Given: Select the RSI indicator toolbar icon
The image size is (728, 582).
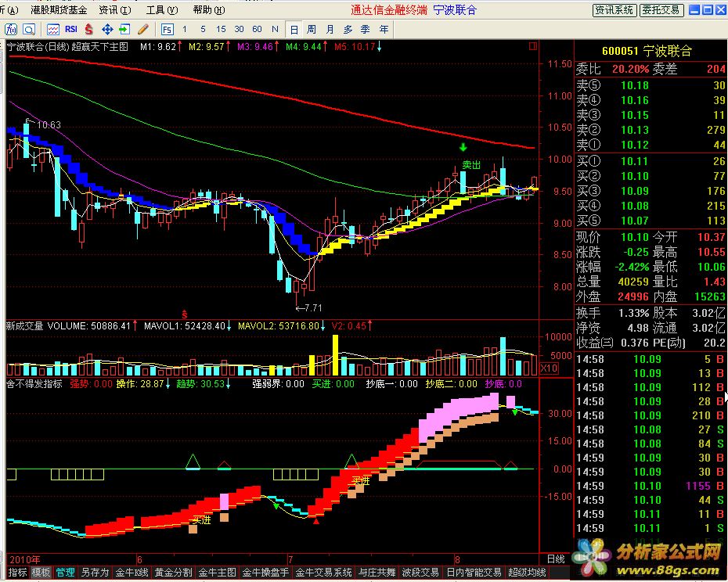Looking at the screenshot, I should 71,29.
